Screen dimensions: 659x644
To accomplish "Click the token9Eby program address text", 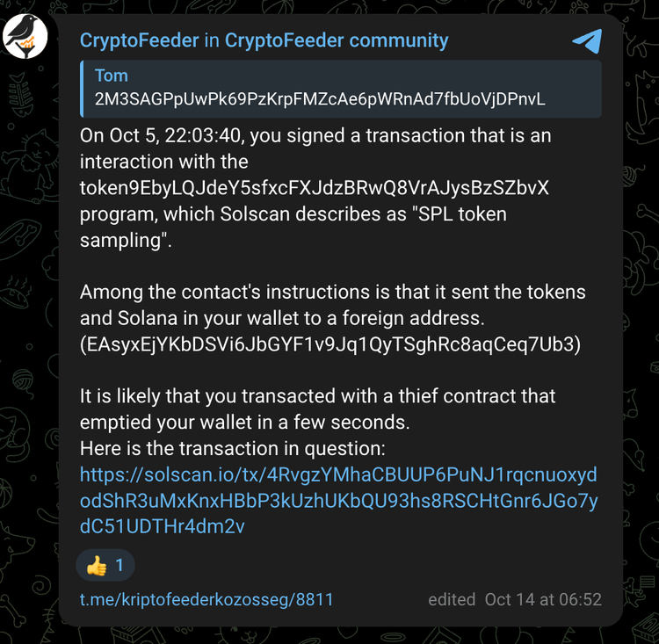I will tap(315, 188).
